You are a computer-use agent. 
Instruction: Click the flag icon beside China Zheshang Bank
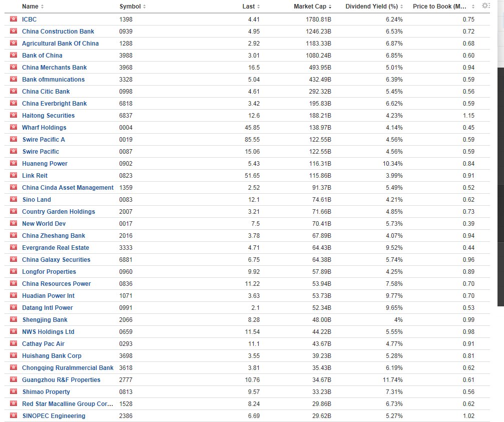point(14,235)
